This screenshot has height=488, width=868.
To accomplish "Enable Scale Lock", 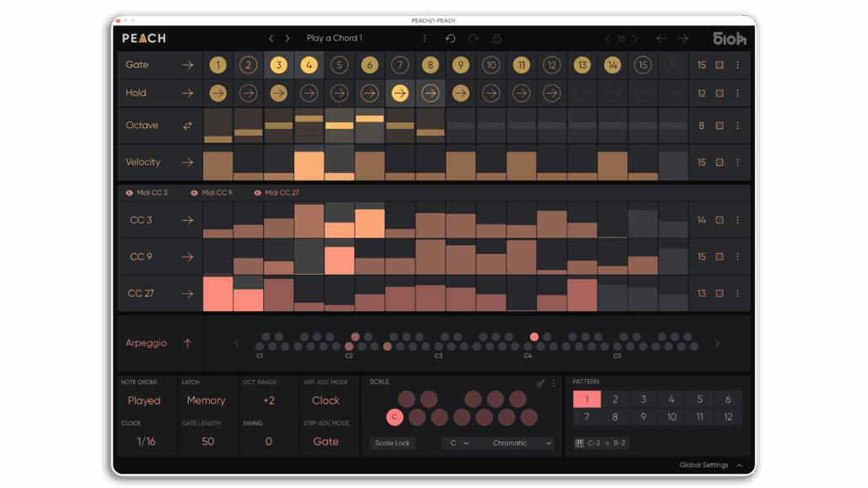I will [393, 442].
